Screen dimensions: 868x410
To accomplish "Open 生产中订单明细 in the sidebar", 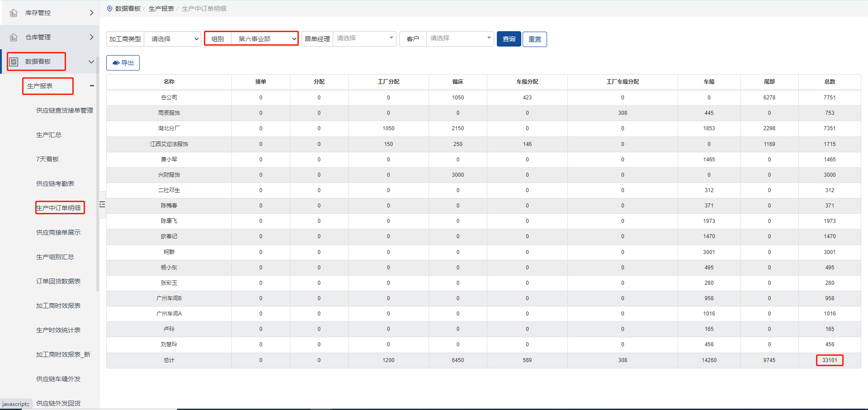I will pyautogui.click(x=59, y=208).
